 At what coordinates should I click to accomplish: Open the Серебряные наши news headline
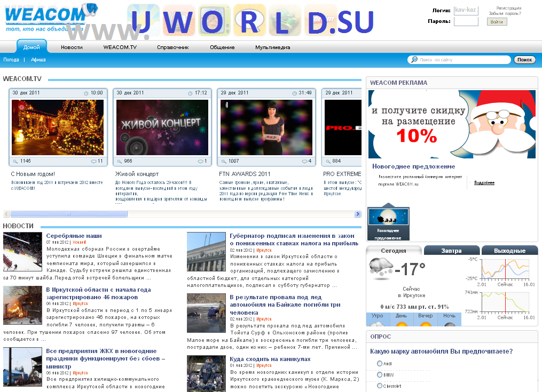point(74,236)
